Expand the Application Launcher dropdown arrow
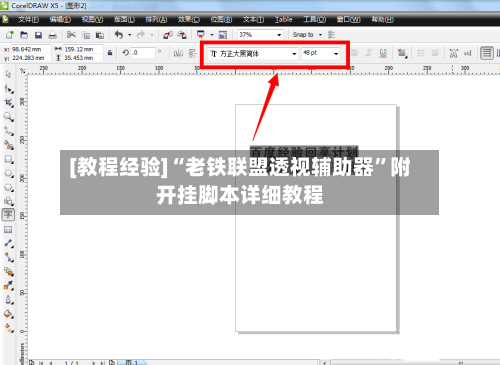Image resolution: width=500 pixels, height=365 pixels. coord(212,35)
